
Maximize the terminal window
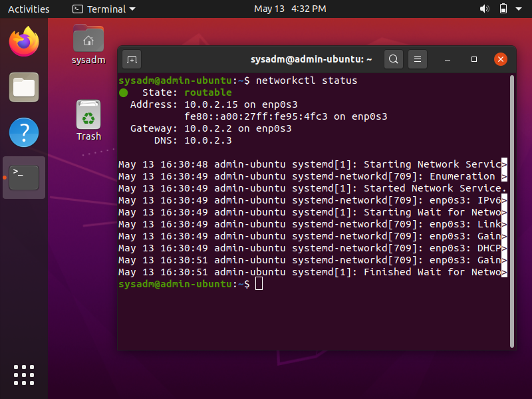pos(474,59)
